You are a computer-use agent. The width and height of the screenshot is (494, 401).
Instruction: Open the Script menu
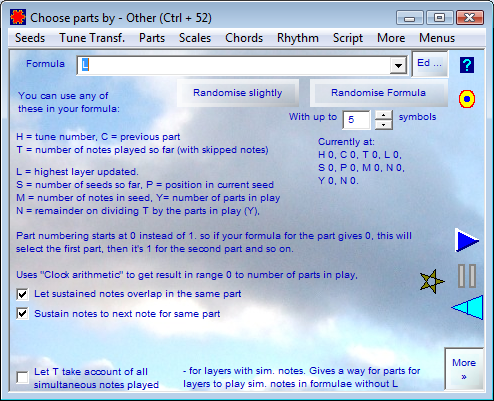pyautogui.click(x=348, y=38)
